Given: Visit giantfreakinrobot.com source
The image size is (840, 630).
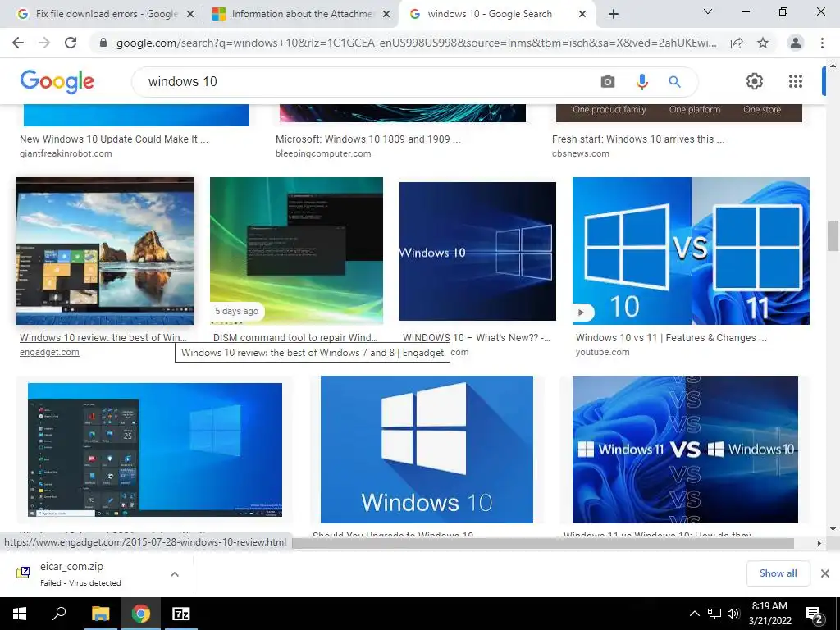Looking at the screenshot, I should pyautogui.click(x=66, y=153).
